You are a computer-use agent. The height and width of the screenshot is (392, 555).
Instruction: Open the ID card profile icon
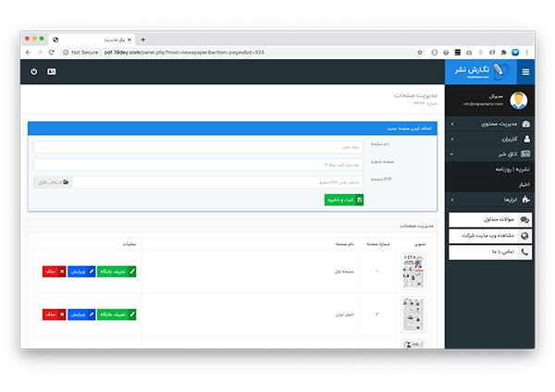click(x=51, y=71)
